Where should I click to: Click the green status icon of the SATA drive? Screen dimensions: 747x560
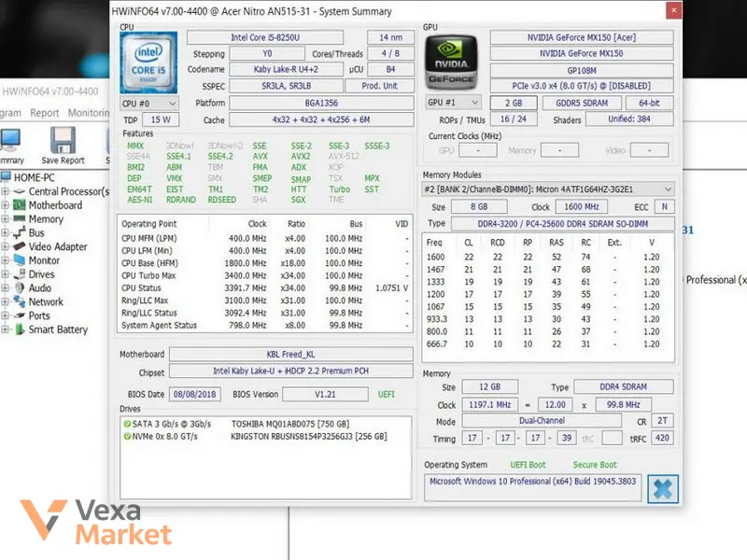tap(127, 424)
